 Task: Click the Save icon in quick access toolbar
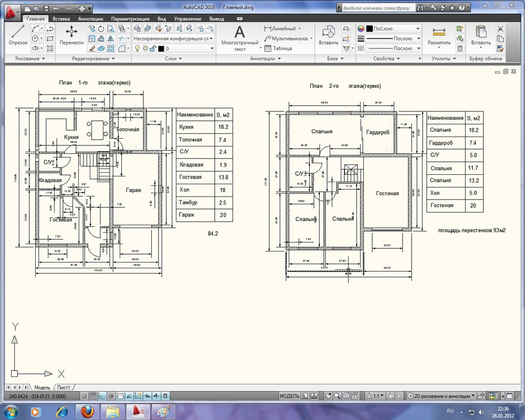[46, 9]
